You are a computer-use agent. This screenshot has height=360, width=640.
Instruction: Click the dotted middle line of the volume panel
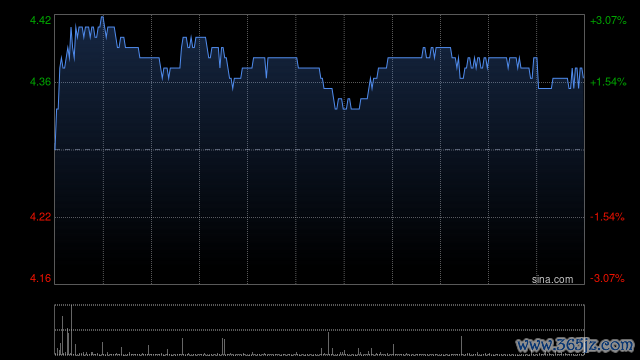(x=320, y=330)
